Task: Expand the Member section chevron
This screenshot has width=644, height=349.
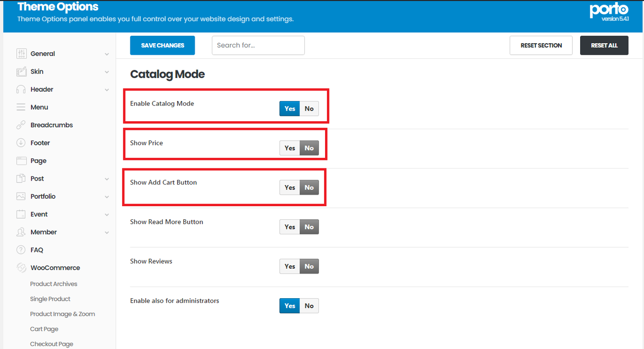Action: [107, 232]
